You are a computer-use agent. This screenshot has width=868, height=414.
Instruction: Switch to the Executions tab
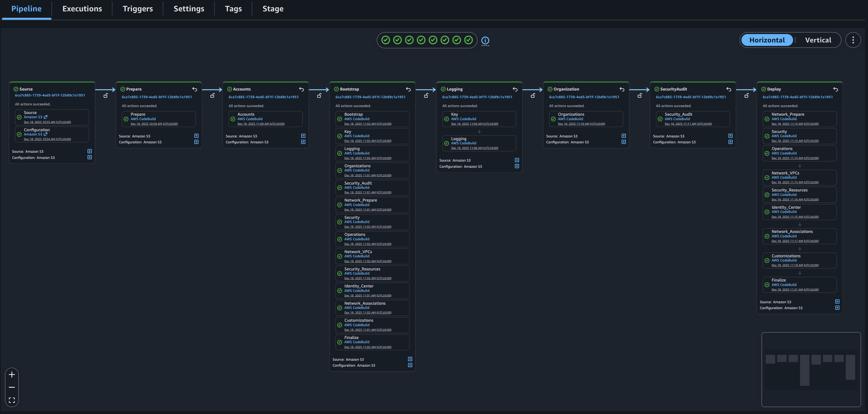pos(82,9)
